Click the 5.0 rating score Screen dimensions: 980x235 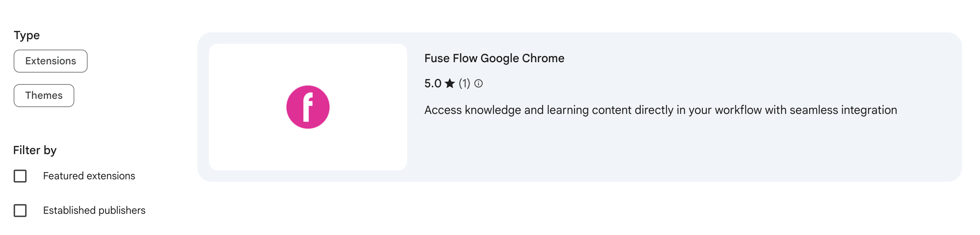point(433,83)
